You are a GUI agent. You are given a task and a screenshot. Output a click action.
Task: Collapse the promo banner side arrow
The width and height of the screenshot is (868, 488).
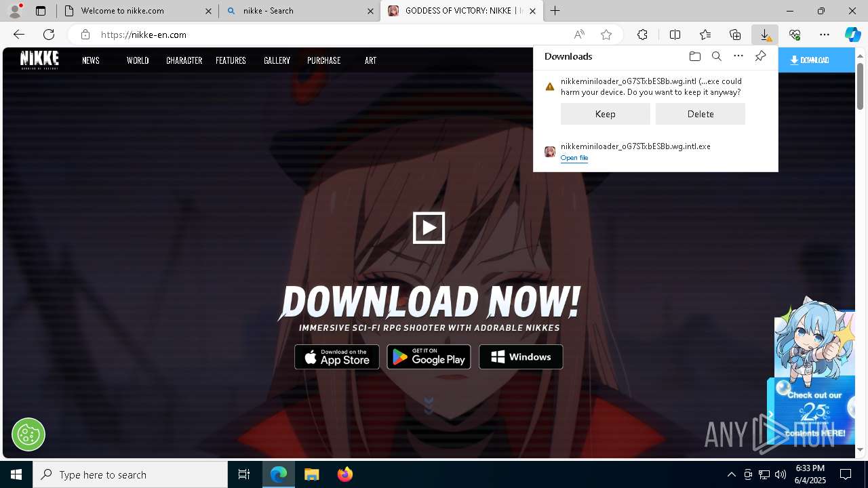tap(770, 414)
